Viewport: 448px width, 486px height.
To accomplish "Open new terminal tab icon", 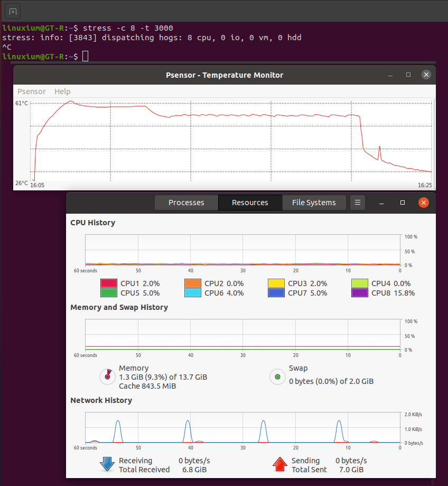I will click(13, 12).
